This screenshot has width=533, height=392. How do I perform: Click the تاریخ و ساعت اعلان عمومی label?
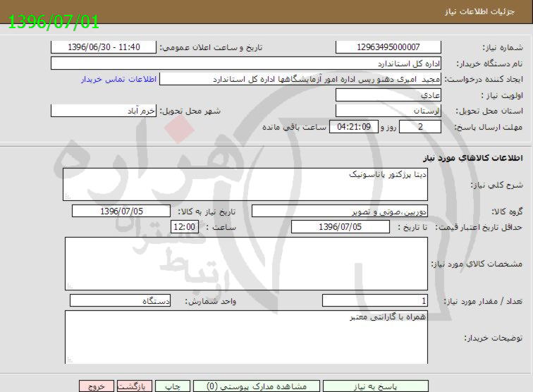click(x=211, y=48)
